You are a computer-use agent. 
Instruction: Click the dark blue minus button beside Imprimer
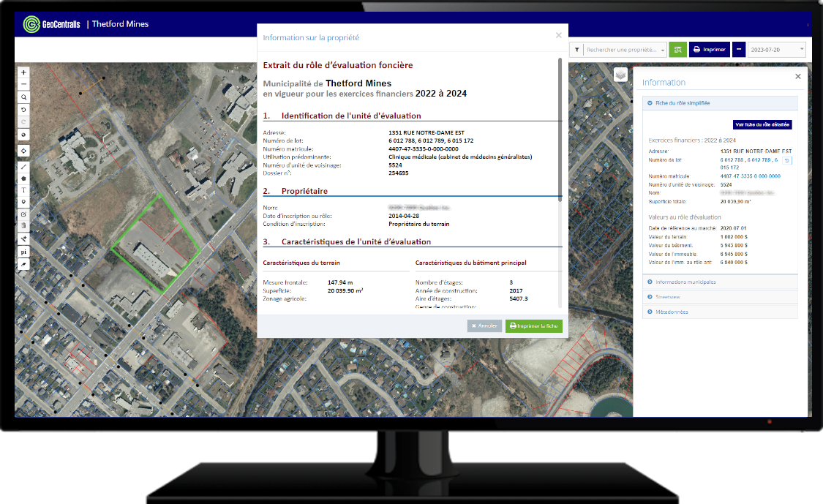click(738, 50)
